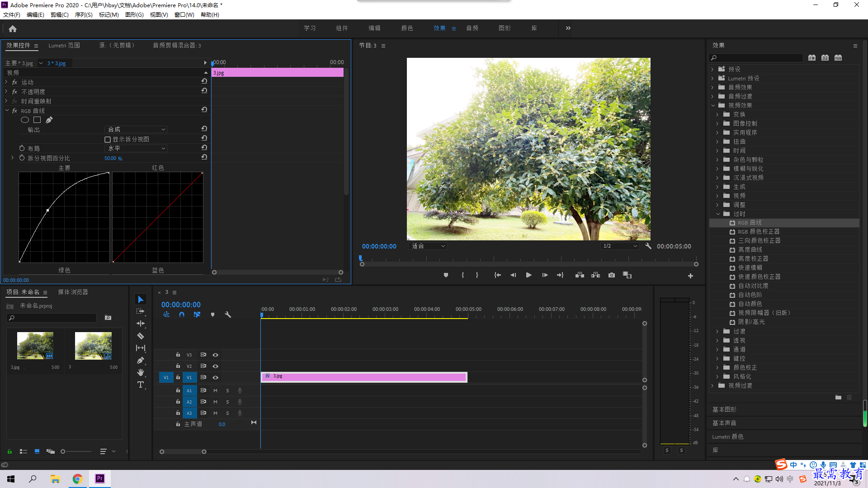
Task: Expand the Opacity effect
Action: coord(6,92)
